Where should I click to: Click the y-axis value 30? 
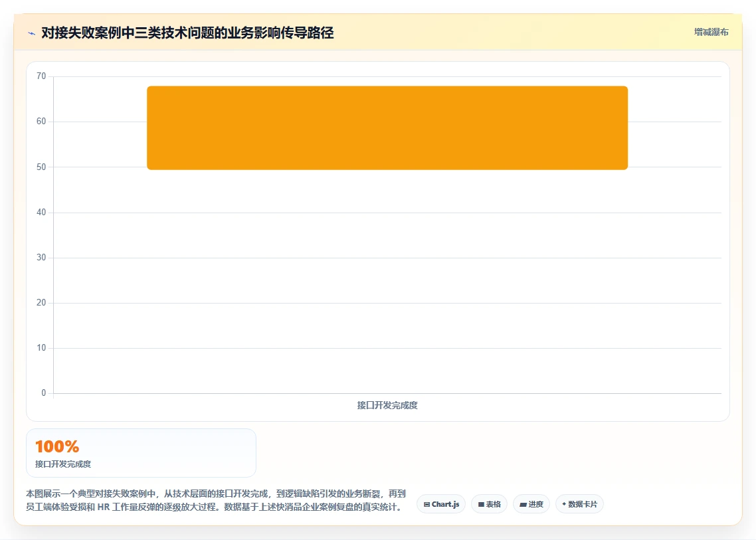(41, 258)
